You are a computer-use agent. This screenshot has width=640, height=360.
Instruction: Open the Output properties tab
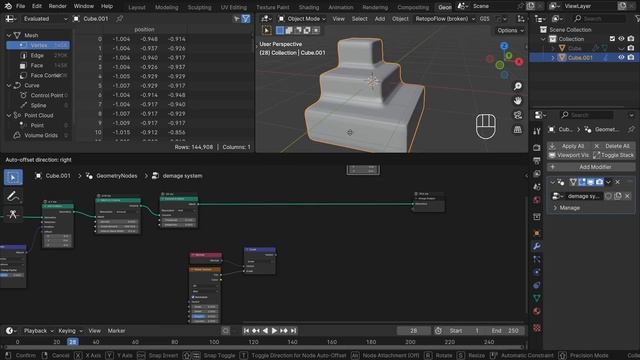537,161
